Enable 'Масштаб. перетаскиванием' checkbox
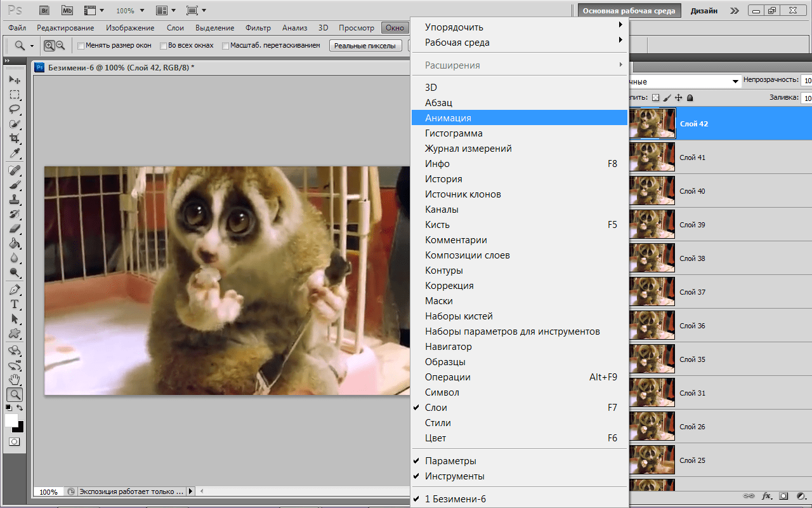The width and height of the screenshot is (812, 508). 226,46
